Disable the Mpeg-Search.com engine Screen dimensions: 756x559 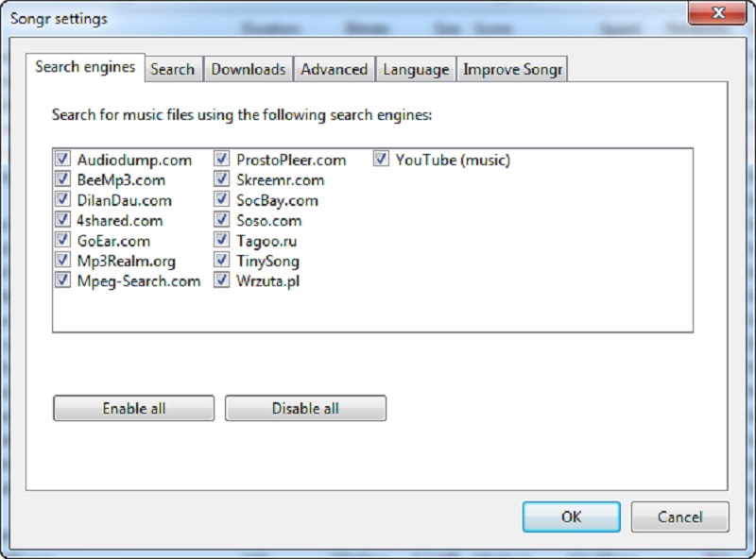pyautogui.click(x=62, y=280)
